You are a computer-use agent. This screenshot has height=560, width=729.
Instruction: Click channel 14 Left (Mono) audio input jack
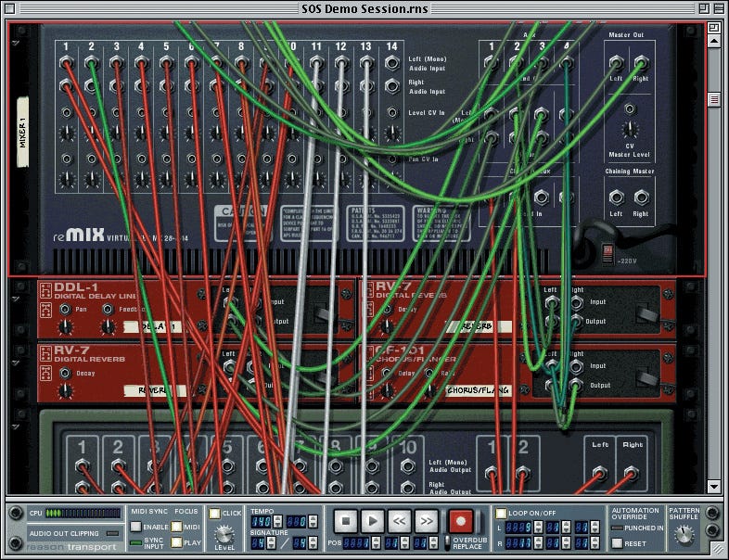pyautogui.click(x=392, y=63)
